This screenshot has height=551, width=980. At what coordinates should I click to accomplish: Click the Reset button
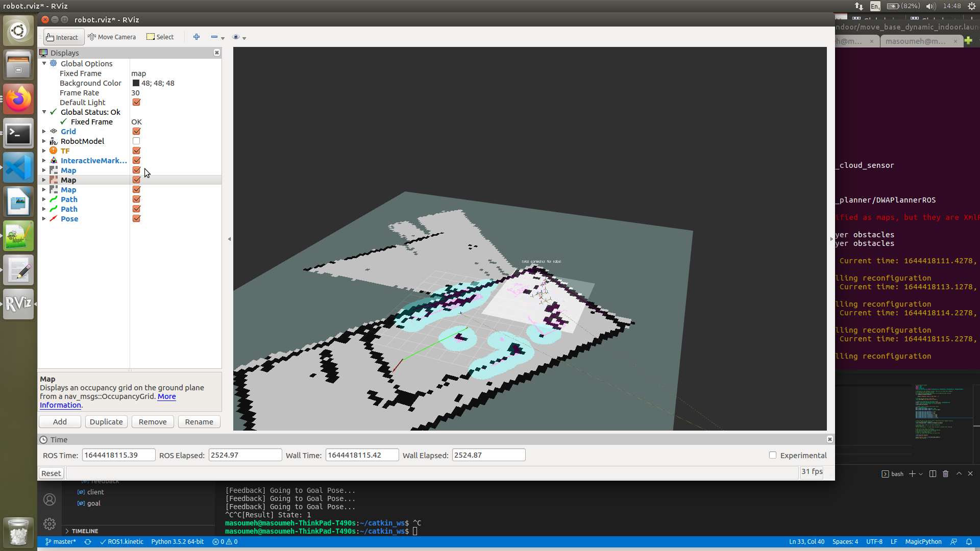(x=51, y=473)
